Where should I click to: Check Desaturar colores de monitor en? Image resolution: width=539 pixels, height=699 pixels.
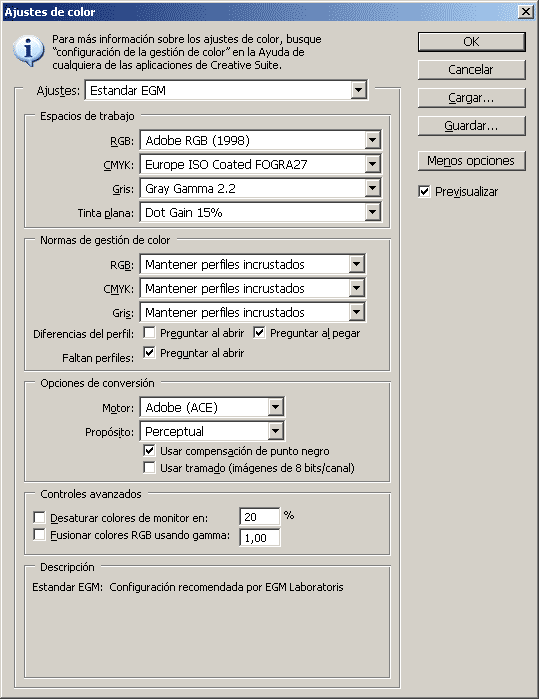coord(40,518)
